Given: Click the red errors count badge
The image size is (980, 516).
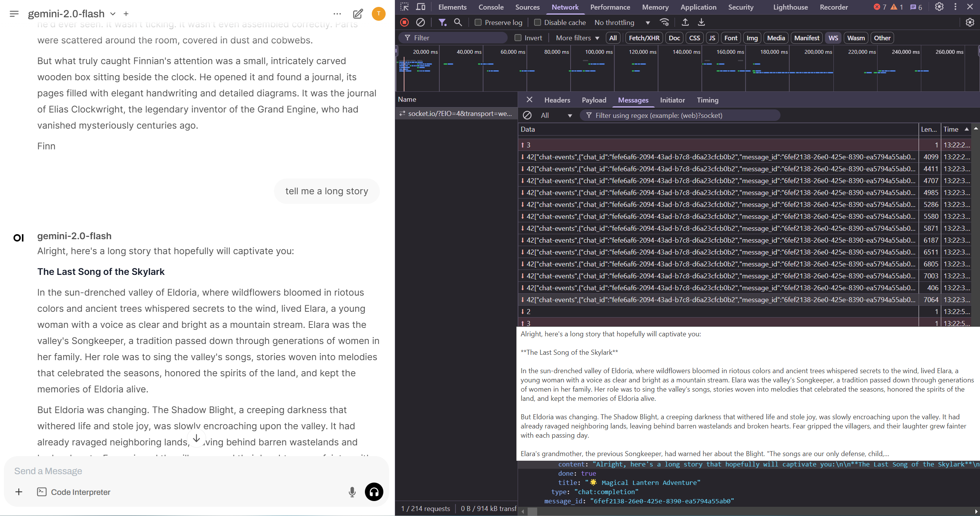Looking at the screenshot, I should [880, 7].
